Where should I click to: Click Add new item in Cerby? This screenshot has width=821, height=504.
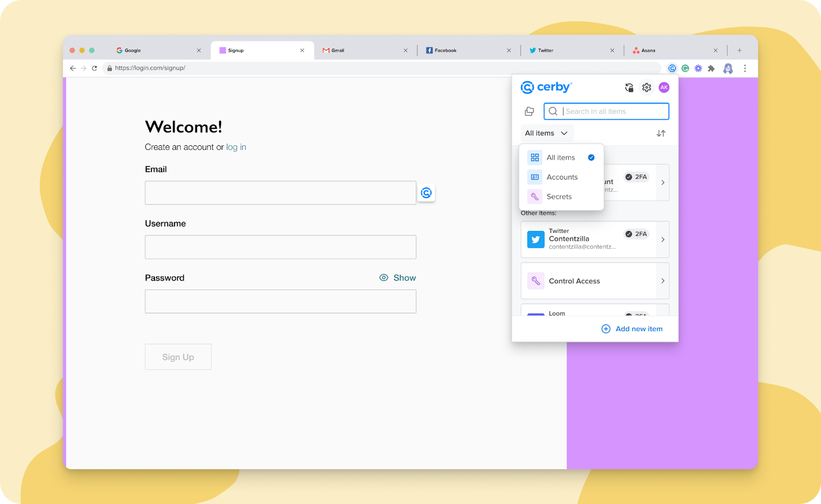click(x=632, y=329)
